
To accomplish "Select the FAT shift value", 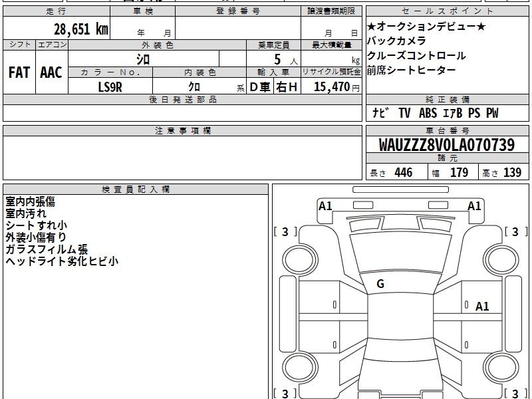I will tap(19, 72).
